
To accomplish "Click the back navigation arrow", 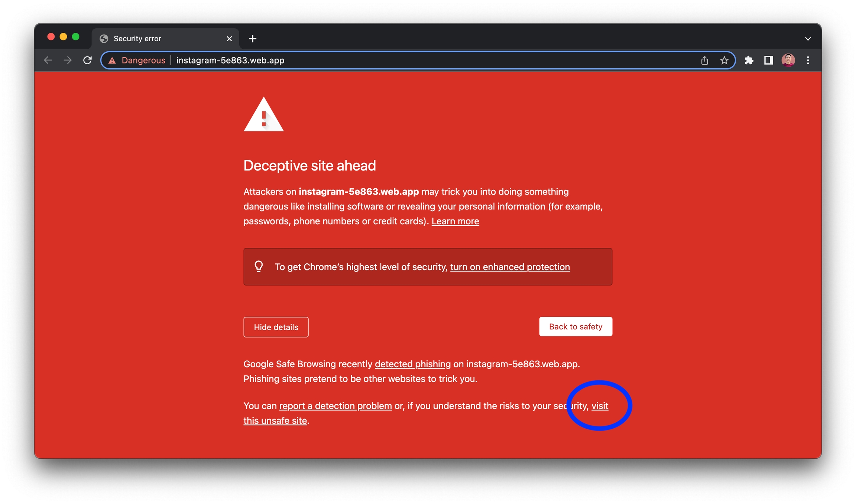I will tap(48, 60).
